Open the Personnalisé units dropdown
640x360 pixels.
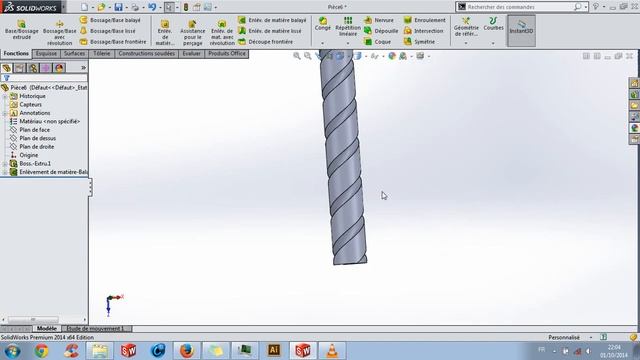coord(591,338)
